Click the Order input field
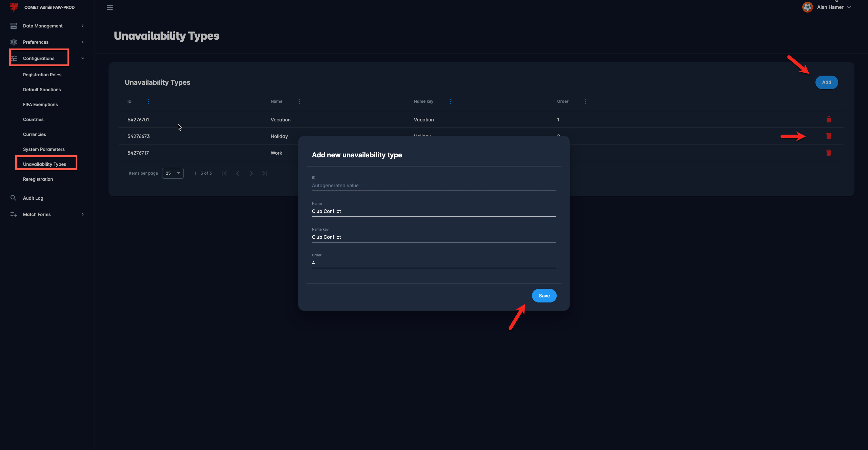Screen dimensions: 868x450 point(433,263)
